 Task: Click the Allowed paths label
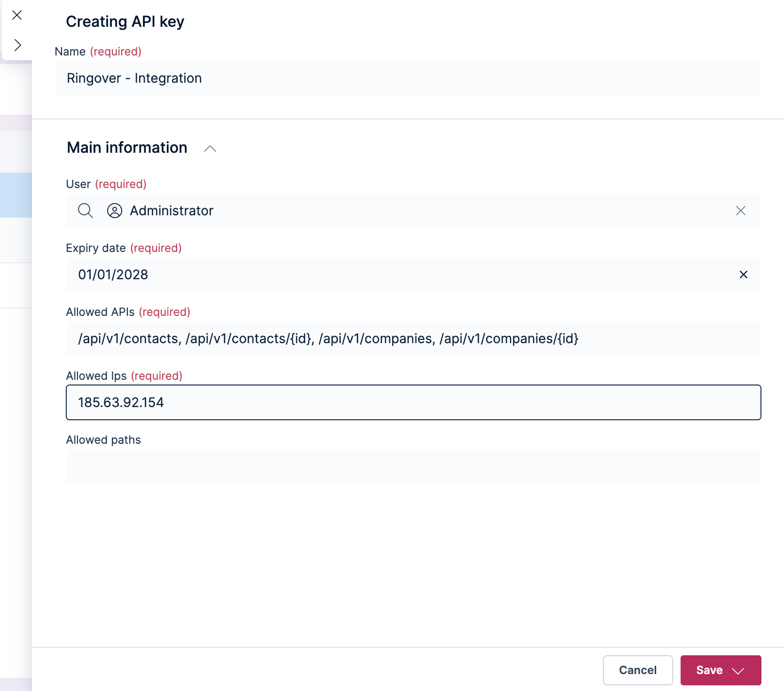point(103,440)
